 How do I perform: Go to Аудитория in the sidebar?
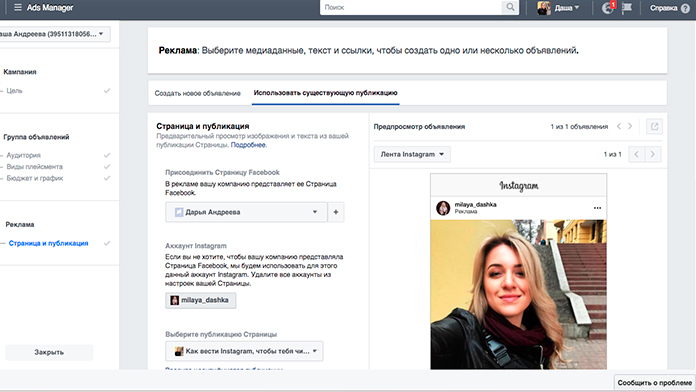click(x=24, y=155)
